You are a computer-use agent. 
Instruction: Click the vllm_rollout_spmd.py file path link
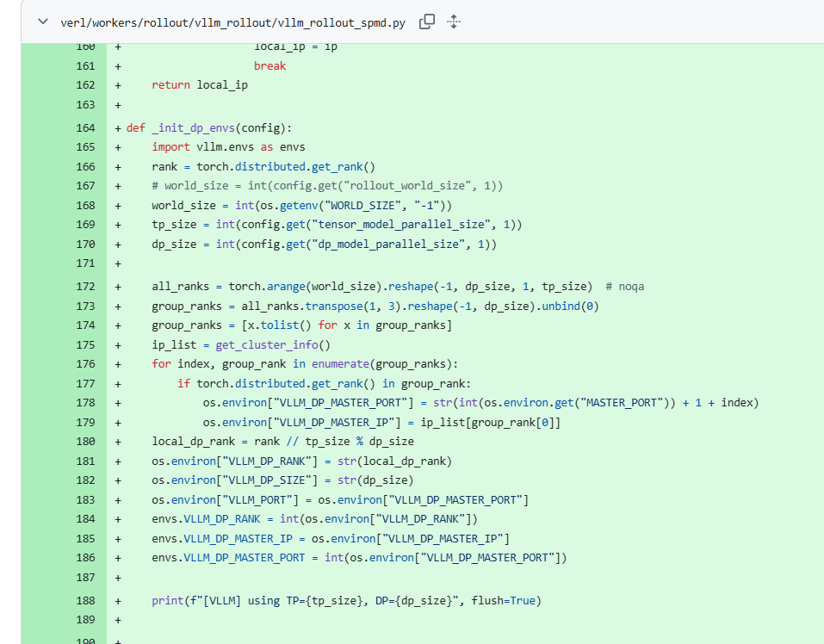pos(232,22)
